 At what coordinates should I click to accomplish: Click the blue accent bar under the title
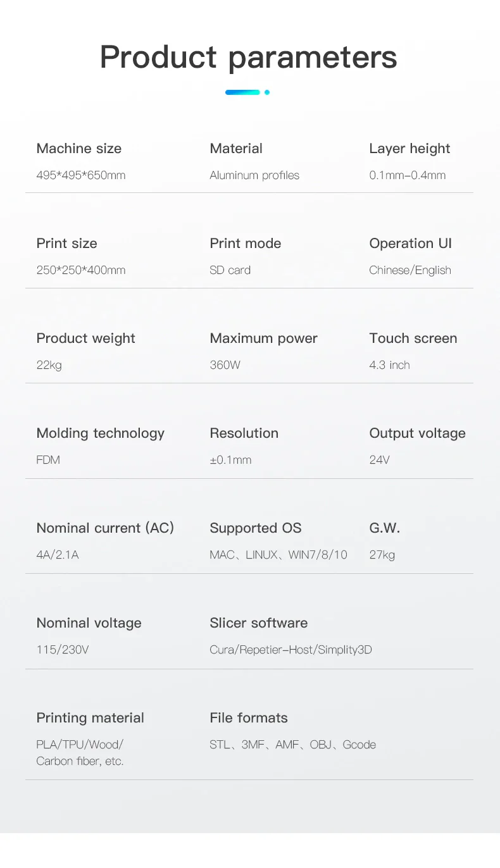242,92
